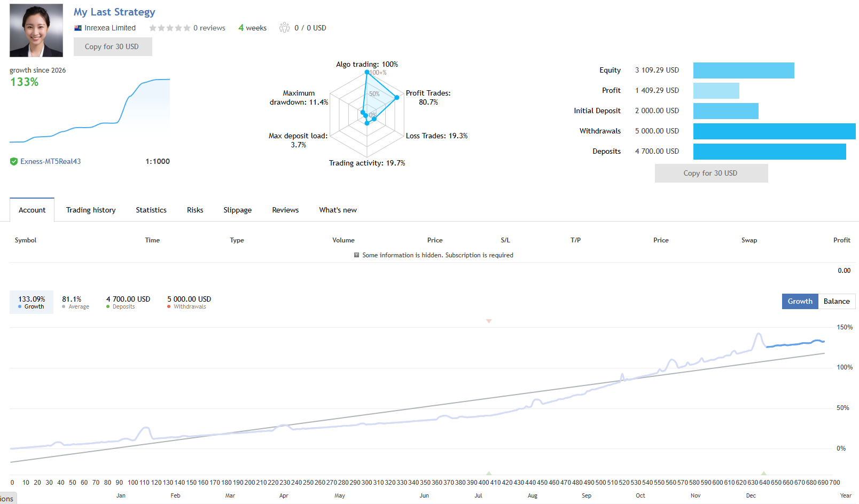Image resolution: width=859 pixels, height=504 pixels.
Task: Click the Initial Deposit bar
Action: click(x=726, y=111)
